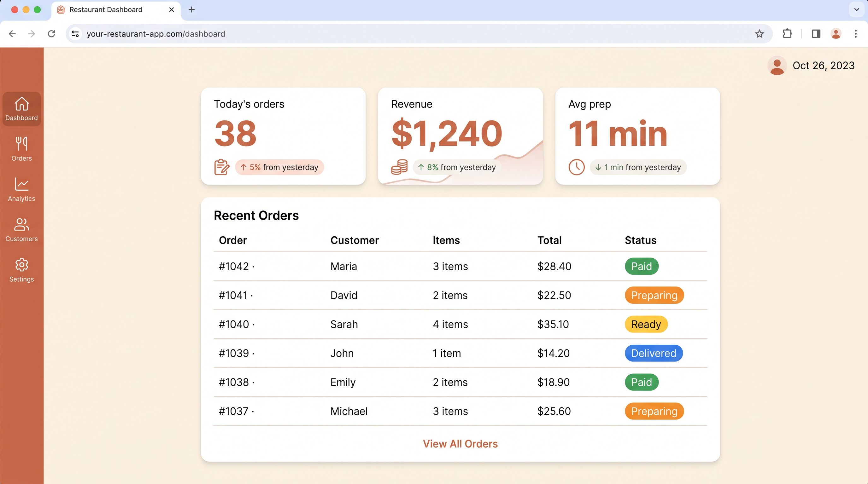
Task: Click the $35.10 total
Action: (553, 324)
